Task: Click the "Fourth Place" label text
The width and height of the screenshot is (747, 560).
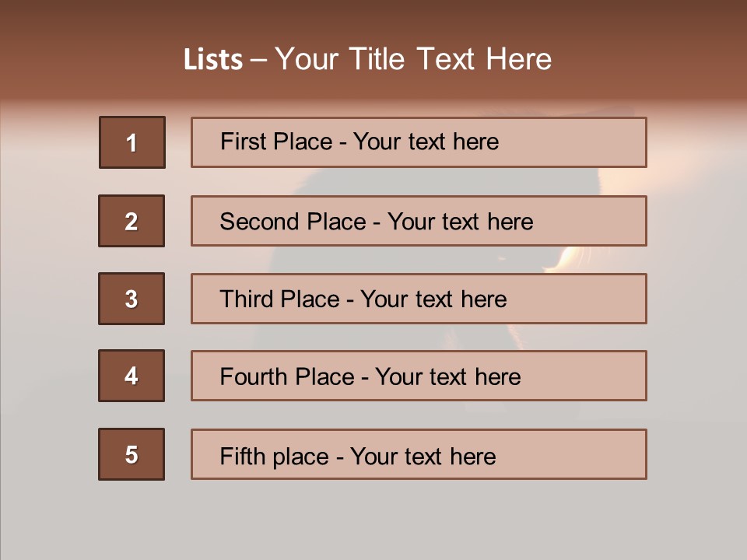Action: [286, 377]
